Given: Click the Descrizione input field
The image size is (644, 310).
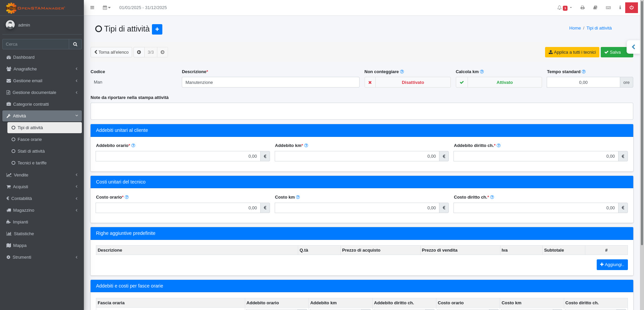Looking at the screenshot, I should 270,83.
